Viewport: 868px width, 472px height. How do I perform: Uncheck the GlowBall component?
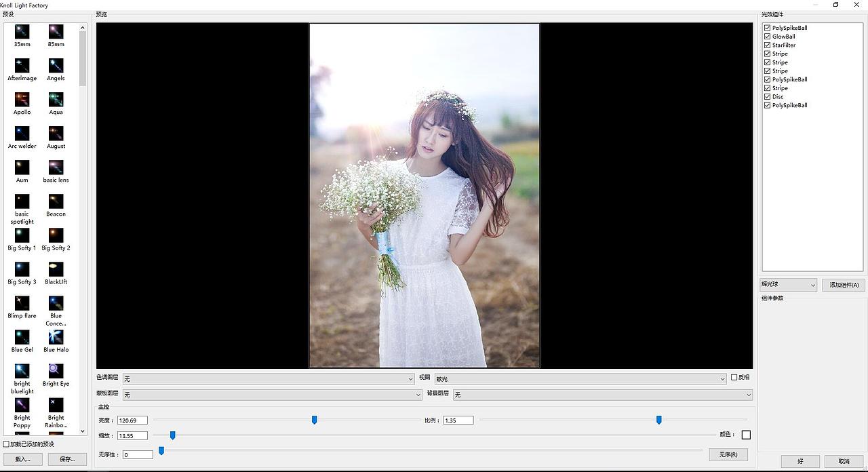[767, 37]
